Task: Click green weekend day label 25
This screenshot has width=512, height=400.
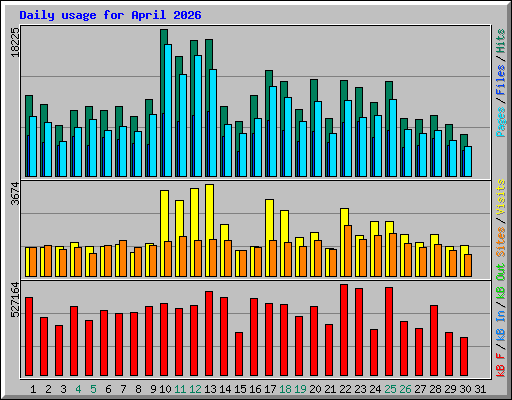Action: (390, 389)
